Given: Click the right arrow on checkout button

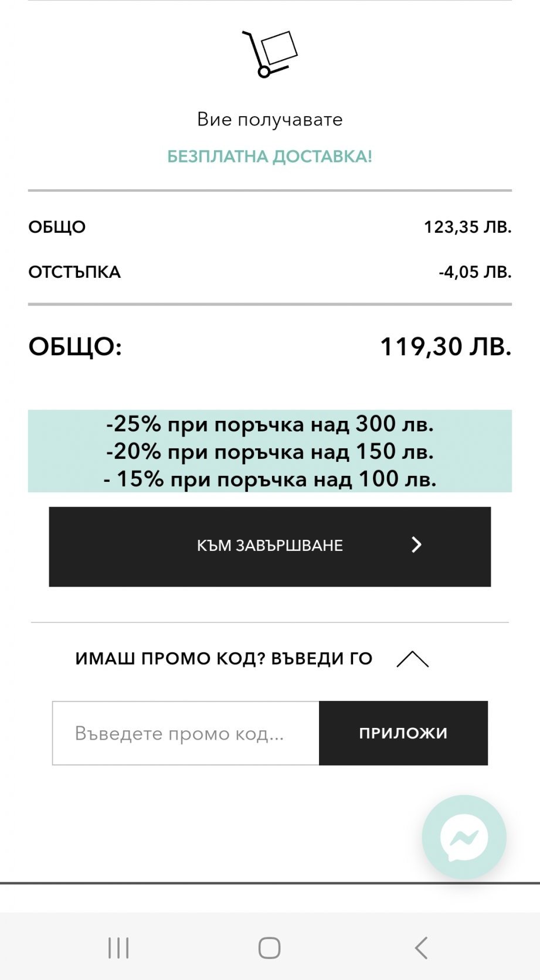Looking at the screenshot, I should point(416,545).
